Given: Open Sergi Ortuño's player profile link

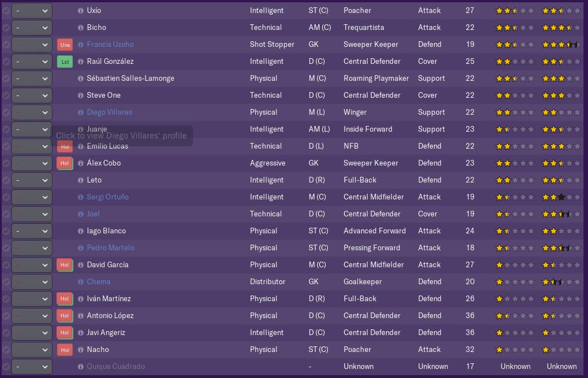Looking at the screenshot, I should coord(107,197).
